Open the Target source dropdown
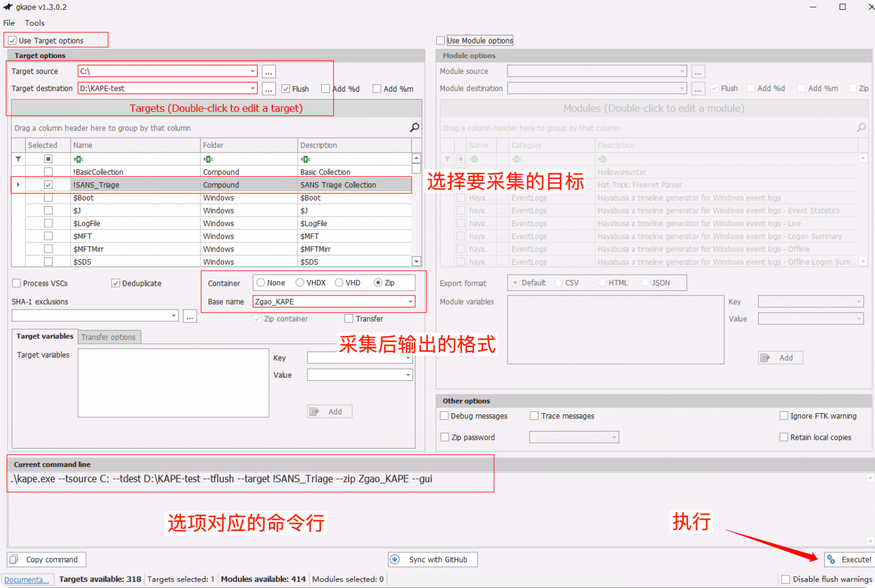875x588 pixels. pos(253,71)
